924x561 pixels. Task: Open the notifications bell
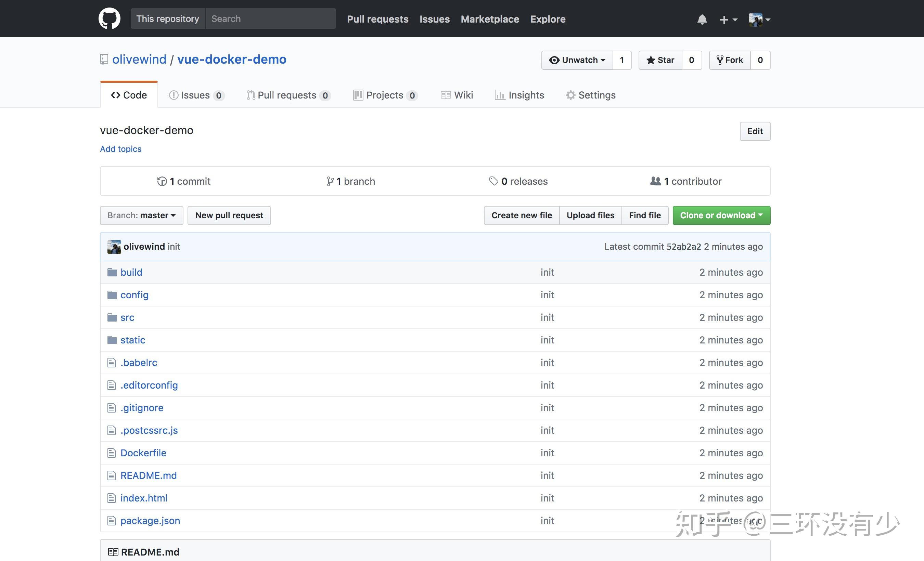click(x=702, y=19)
